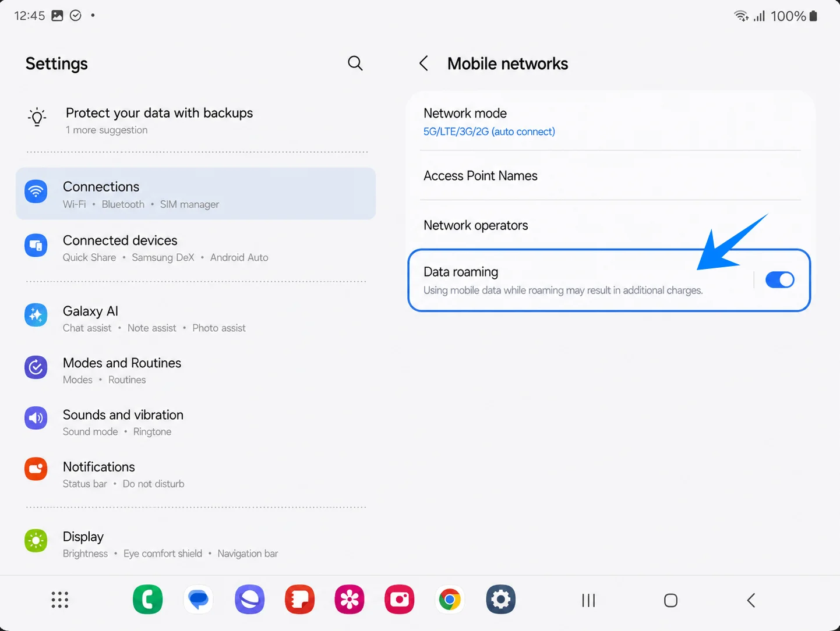Screen dimensions: 840x631
Task: Tap the Connected devices icon
Action: (x=36, y=245)
